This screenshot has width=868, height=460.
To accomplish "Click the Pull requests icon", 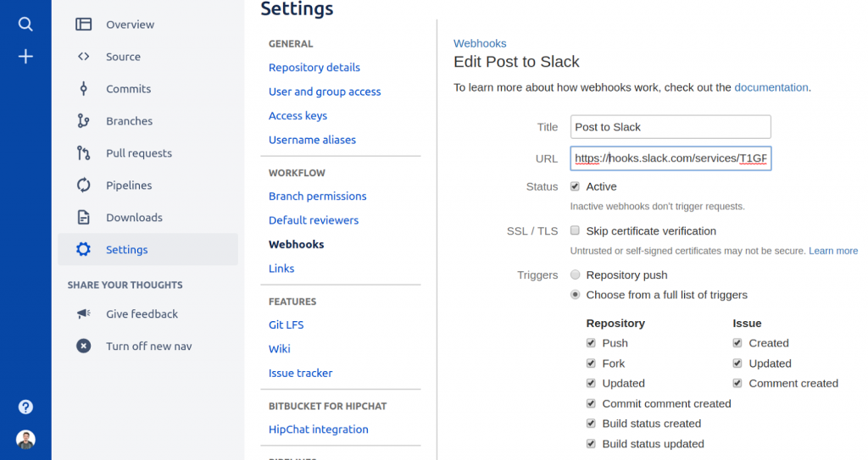I will (x=84, y=152).
